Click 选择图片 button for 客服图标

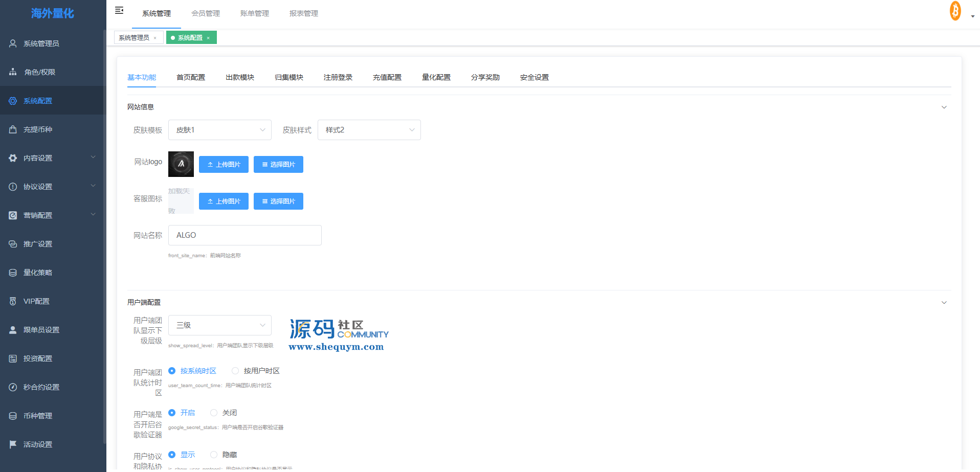pos(278,201)
